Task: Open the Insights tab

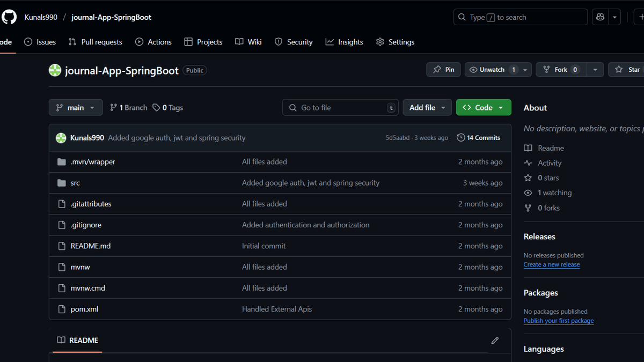Action: (345, 42)
